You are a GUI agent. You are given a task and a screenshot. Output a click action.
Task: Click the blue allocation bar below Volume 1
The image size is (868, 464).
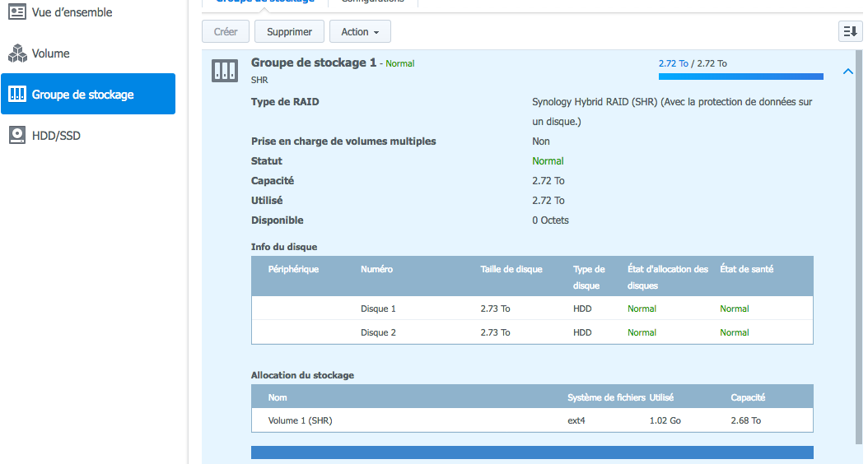click(x=532, y=452)
